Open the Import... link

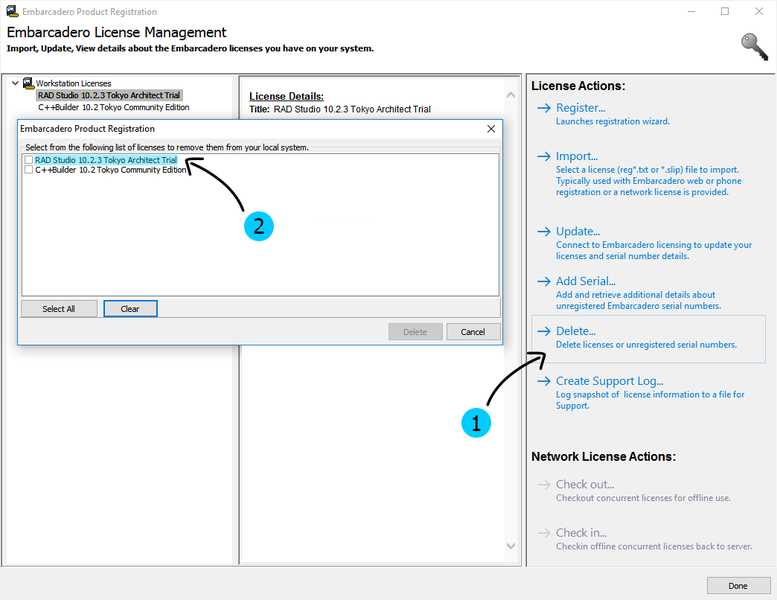(x=577, y=156)
